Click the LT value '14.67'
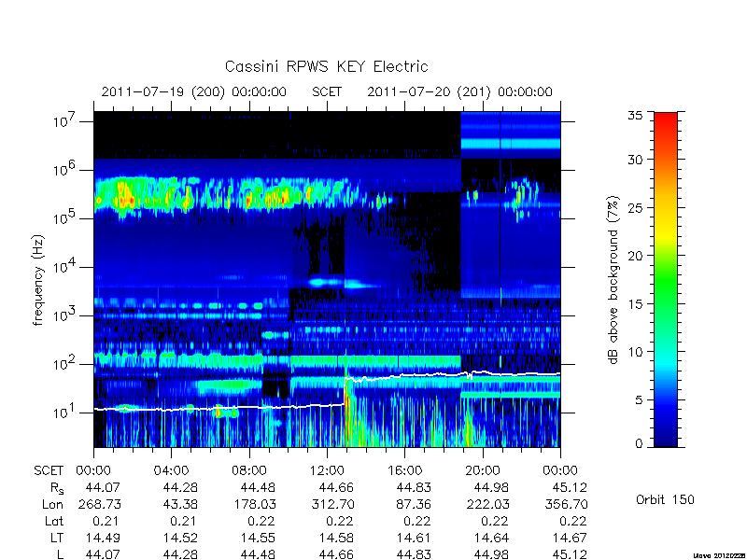This screenshot has width=747, height=560. tap(570, 538)
